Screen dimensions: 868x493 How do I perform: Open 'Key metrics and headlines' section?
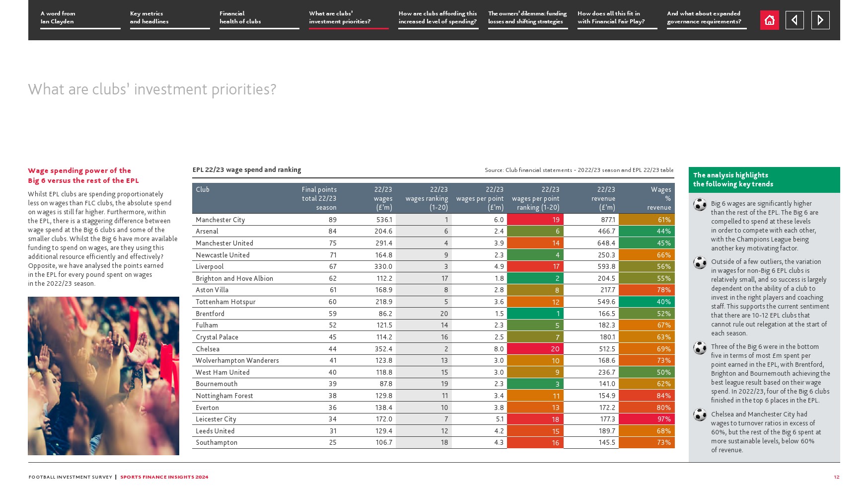[x=169, y=18]
